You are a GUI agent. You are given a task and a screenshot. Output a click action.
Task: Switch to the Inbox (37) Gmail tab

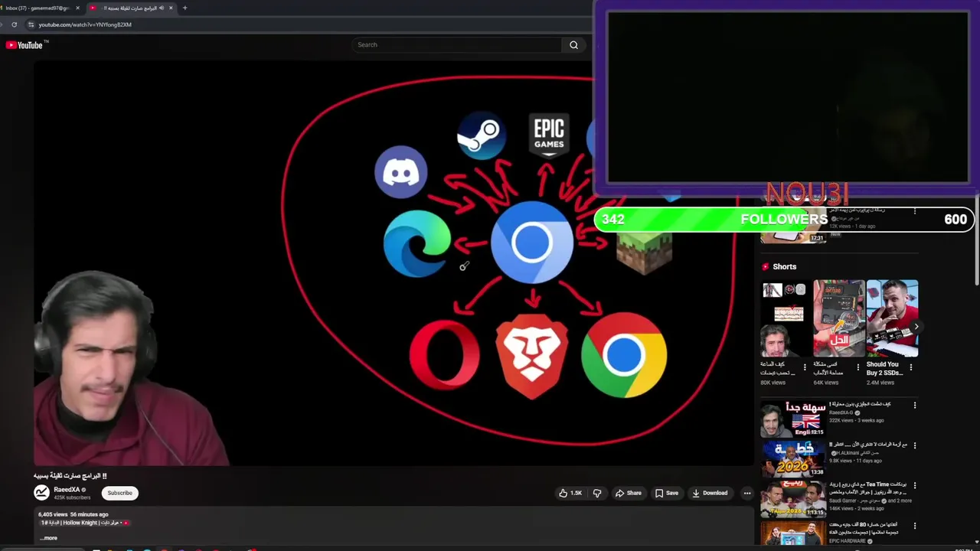[x=37, y=8]
